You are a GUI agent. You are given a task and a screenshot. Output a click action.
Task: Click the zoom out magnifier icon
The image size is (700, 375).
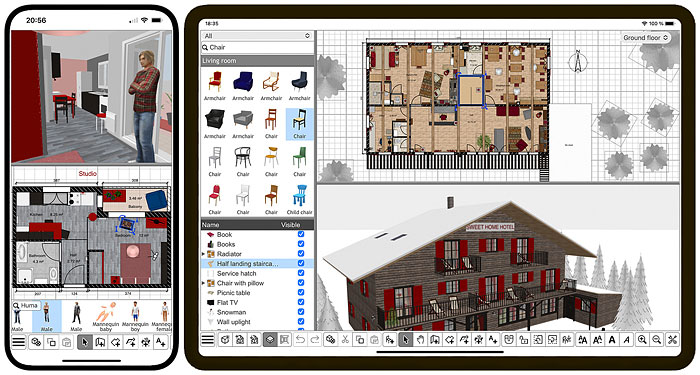657,340
